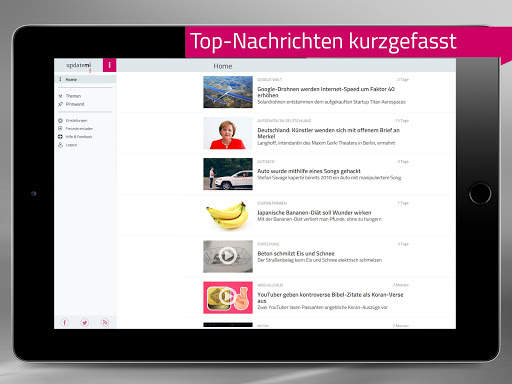Tap the pink menu toggle button
Image resolution: width=512 pixels, height=384 pixels.
pyautogui.click(x=109, y=65)
